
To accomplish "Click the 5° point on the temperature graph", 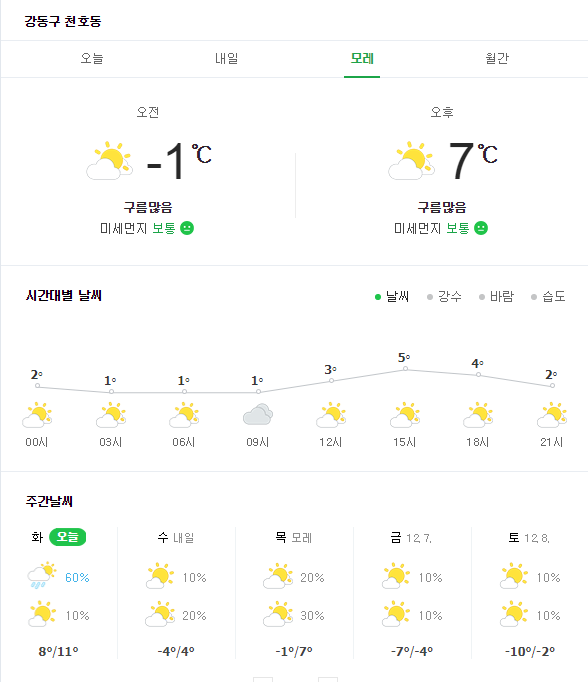I will (405, 368).
